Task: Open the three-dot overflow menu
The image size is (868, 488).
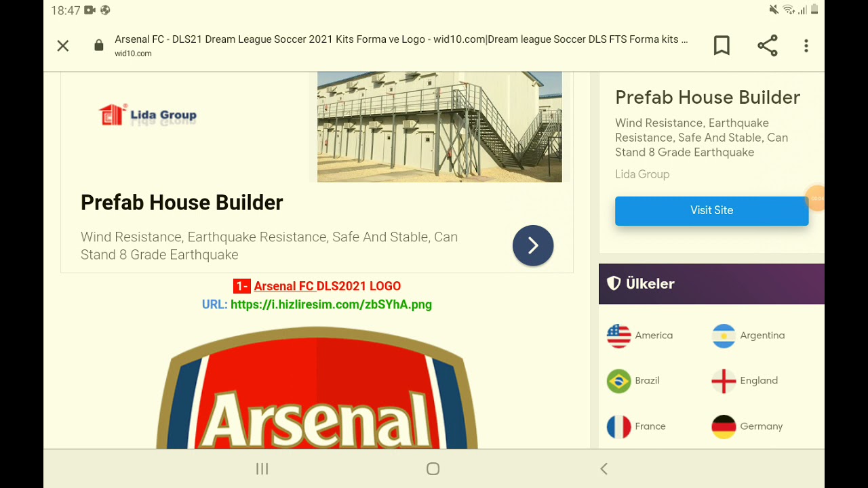Action: [x=806, y=45]
